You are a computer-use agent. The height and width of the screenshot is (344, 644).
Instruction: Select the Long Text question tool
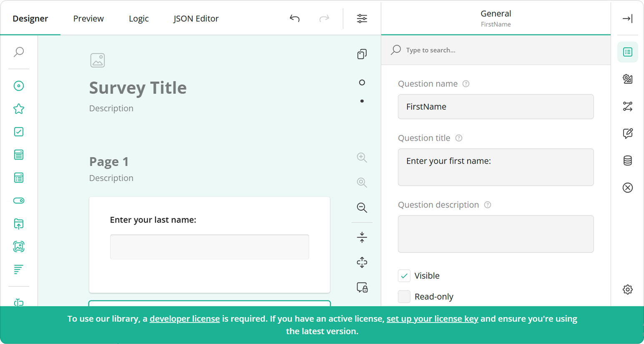pos(19,269)
